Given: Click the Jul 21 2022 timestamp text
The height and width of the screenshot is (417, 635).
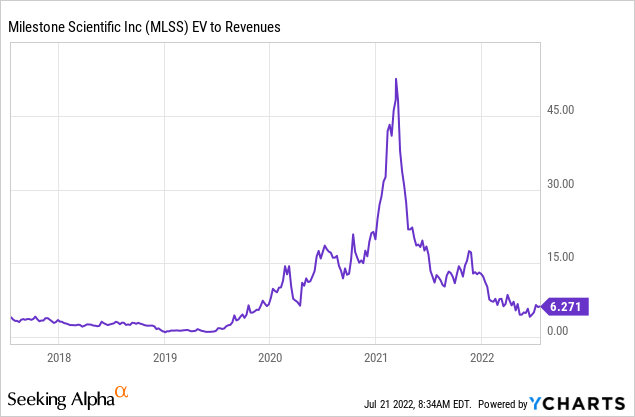Looking at the screenshot, I should 418,404.
